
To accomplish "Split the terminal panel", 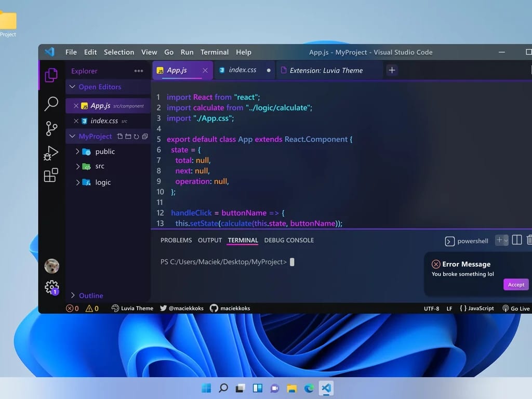I will [517, 240].
